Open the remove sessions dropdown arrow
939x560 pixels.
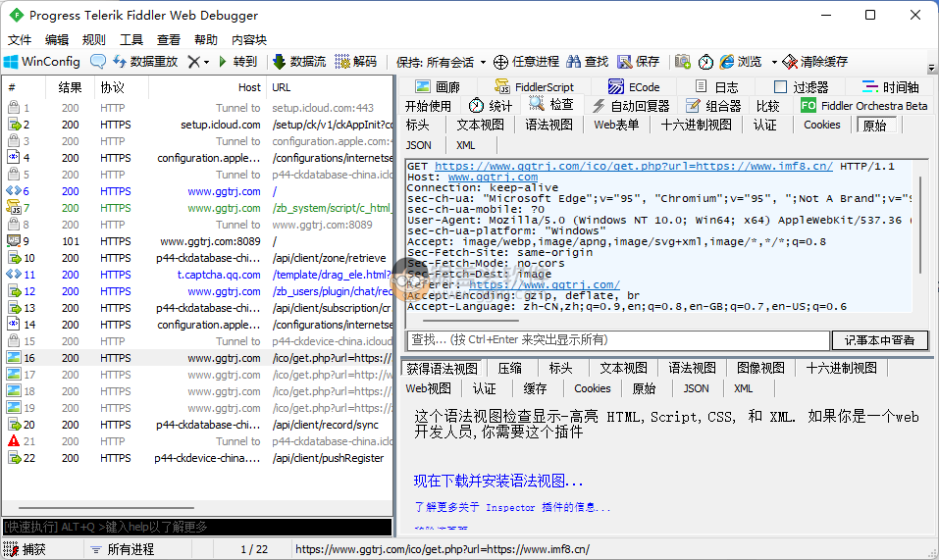207,62
